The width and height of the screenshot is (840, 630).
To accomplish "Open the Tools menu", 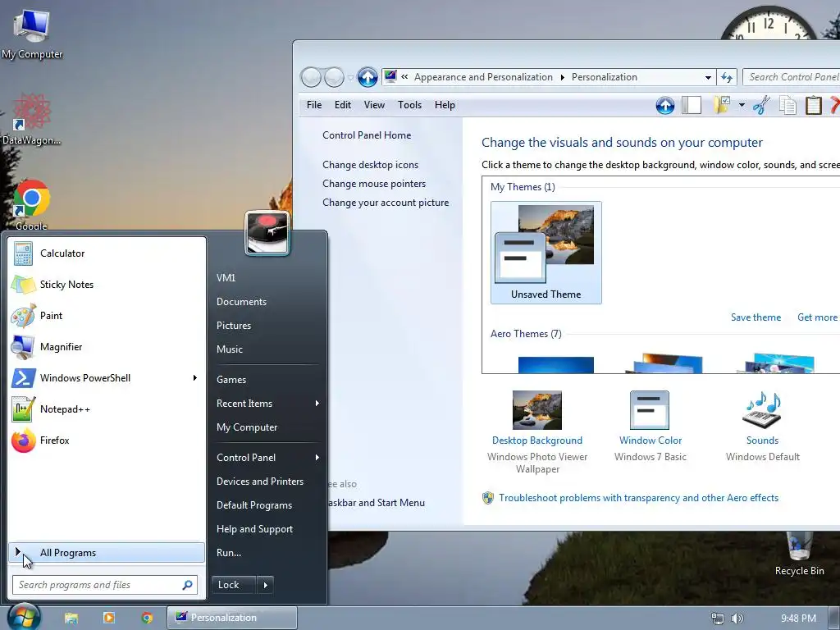I will click(x=410, y=105).
